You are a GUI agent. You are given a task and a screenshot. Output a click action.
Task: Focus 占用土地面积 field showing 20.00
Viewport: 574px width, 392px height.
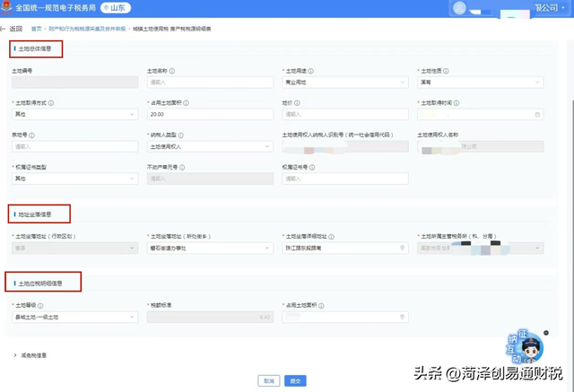click(x=210, y=114)
